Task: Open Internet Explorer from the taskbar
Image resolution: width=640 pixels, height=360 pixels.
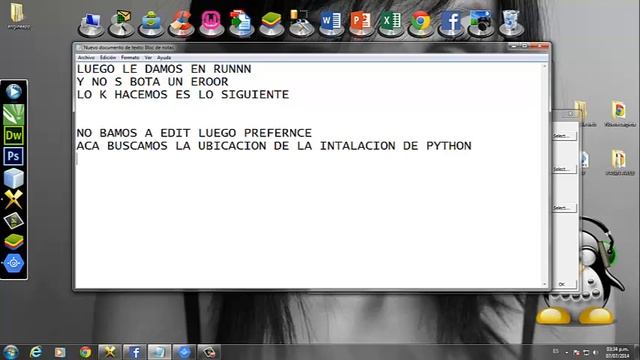Action: [x=36, y=352]
